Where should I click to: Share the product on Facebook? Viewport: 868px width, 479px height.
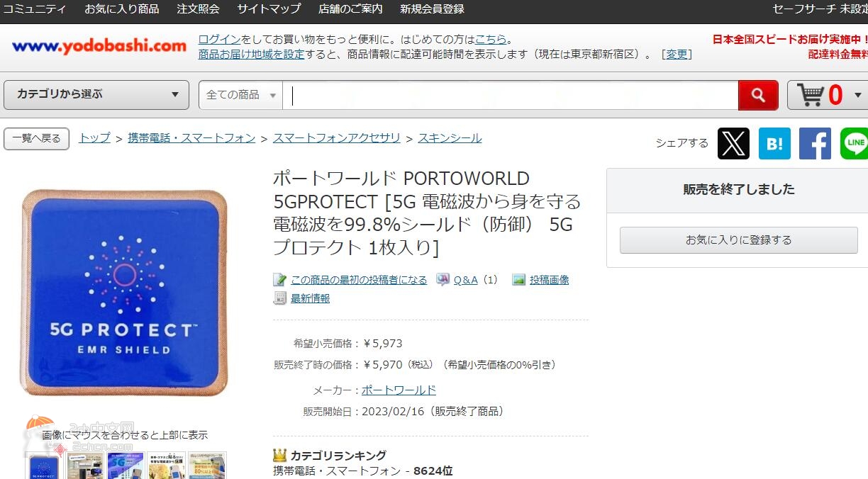click(815, 143)
